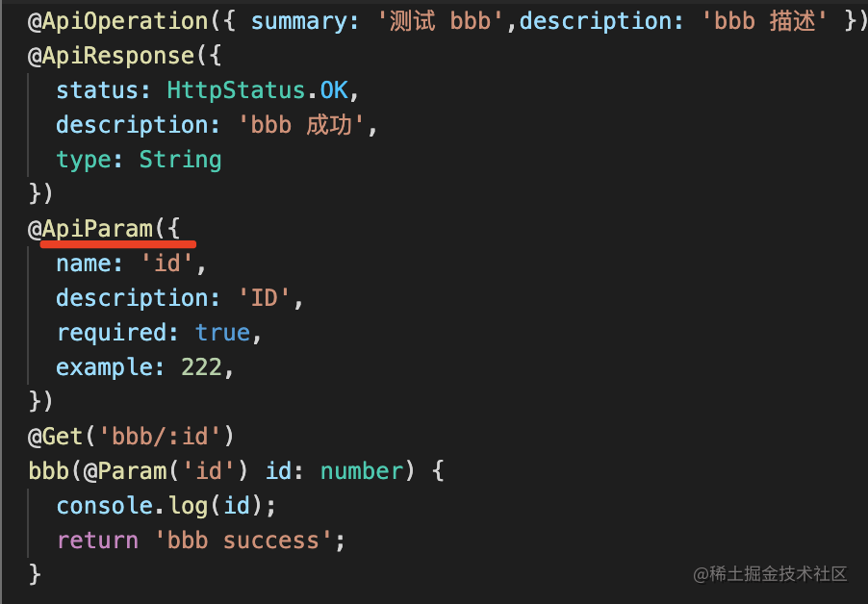Click HttpStatus in the status line
The width and height of the screenshot is (868, 604).
click(x=237, y=90)
